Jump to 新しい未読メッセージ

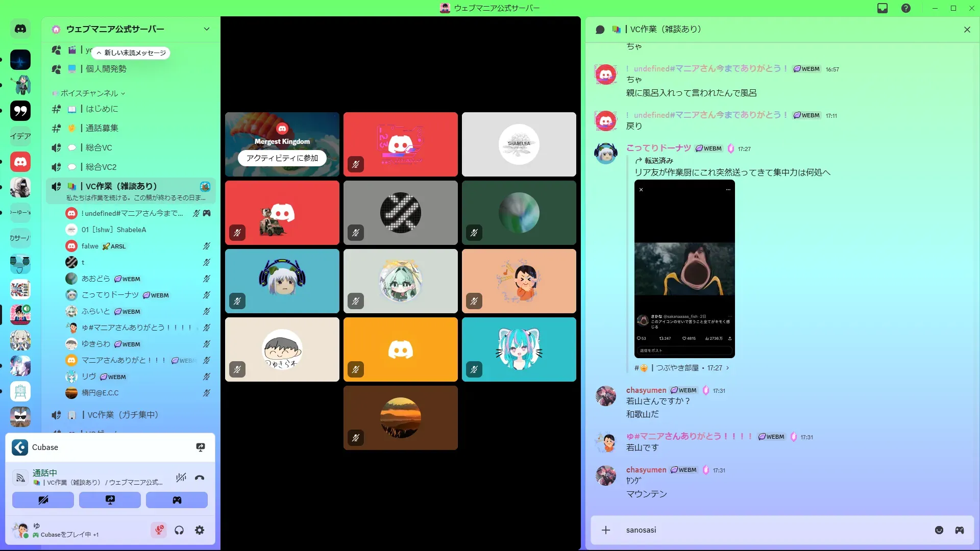(x=131, y=53)
